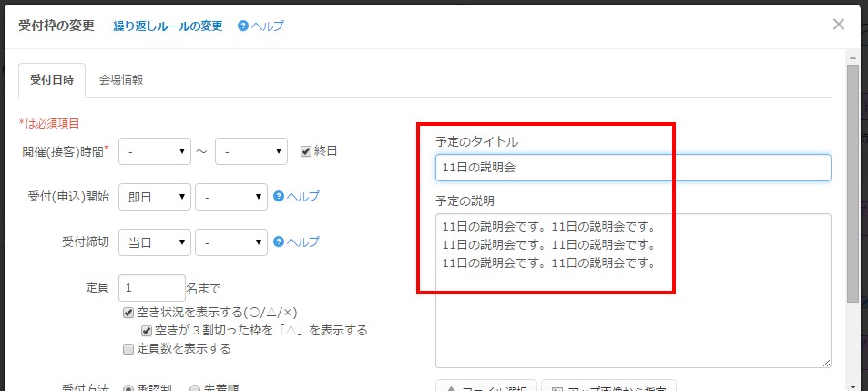Toggle the 終日 checkbox
The width and height of the screenshot is (868, 391).
[x=305, y=151]
